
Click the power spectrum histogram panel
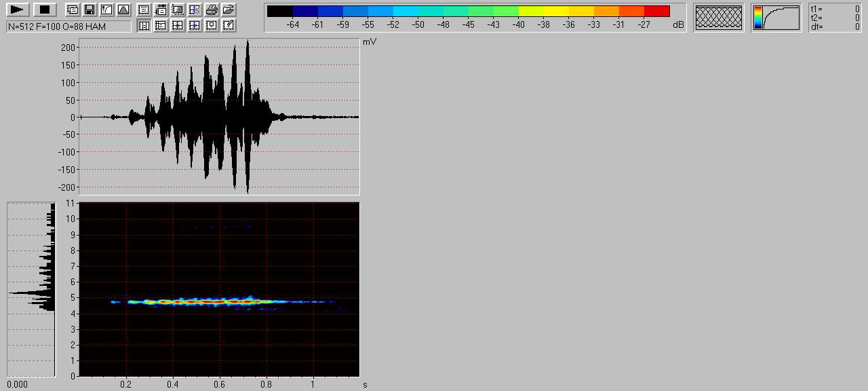31,289
